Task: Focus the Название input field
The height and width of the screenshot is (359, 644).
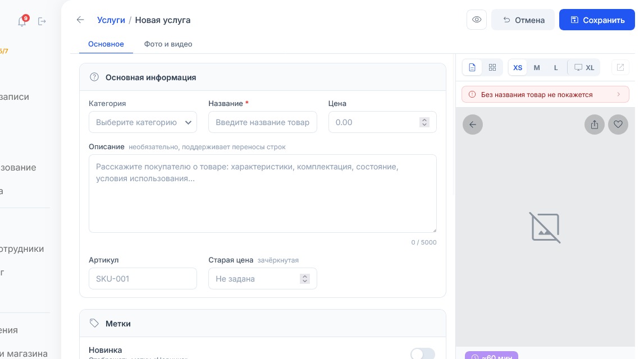Action: pyautogui.click(x=262, y=122)
